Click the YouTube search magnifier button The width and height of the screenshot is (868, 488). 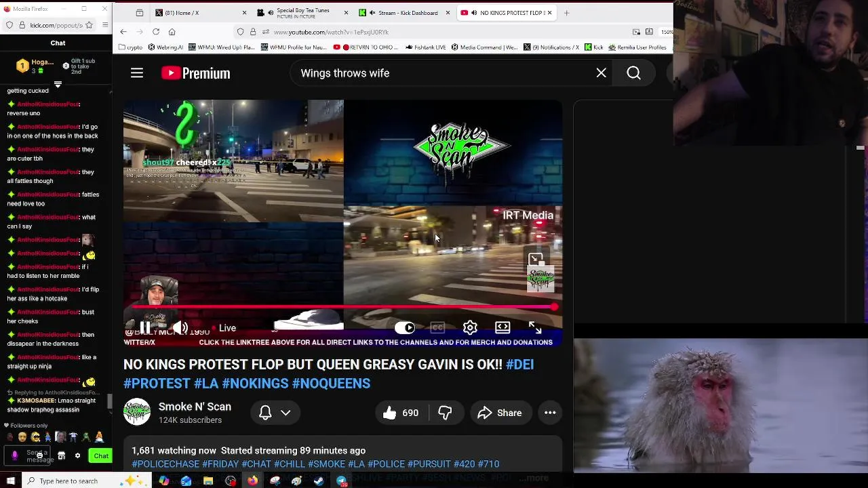point(633,73)
